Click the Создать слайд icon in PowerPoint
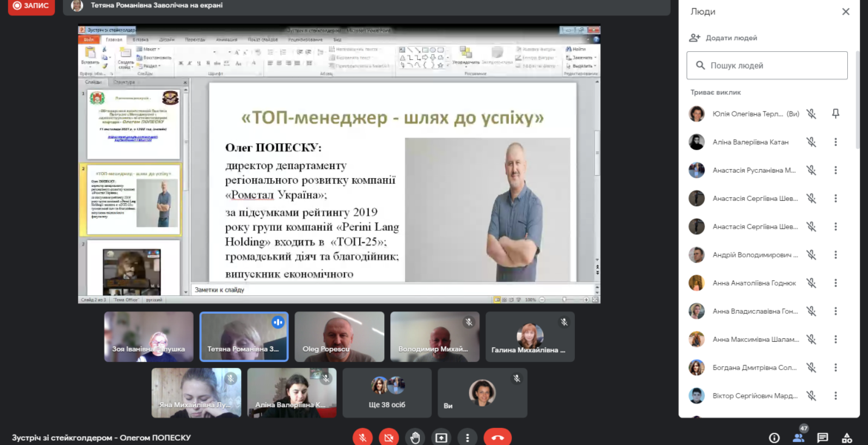Viewport: 868px width, 445px height. [x=125, y=53]
